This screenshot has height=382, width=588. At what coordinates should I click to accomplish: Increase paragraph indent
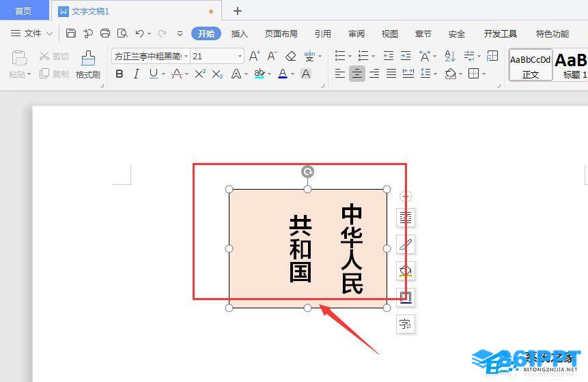(x=406, y=56)
